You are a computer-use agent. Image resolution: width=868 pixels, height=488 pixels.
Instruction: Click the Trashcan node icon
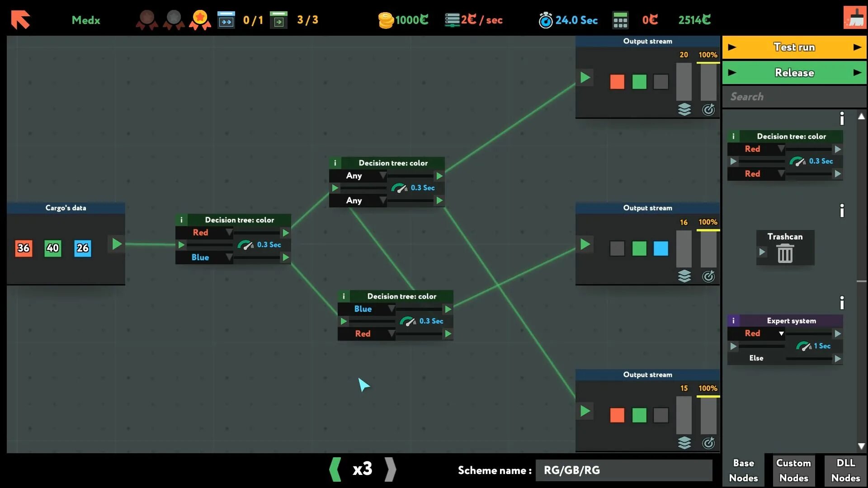click(785, 253)
